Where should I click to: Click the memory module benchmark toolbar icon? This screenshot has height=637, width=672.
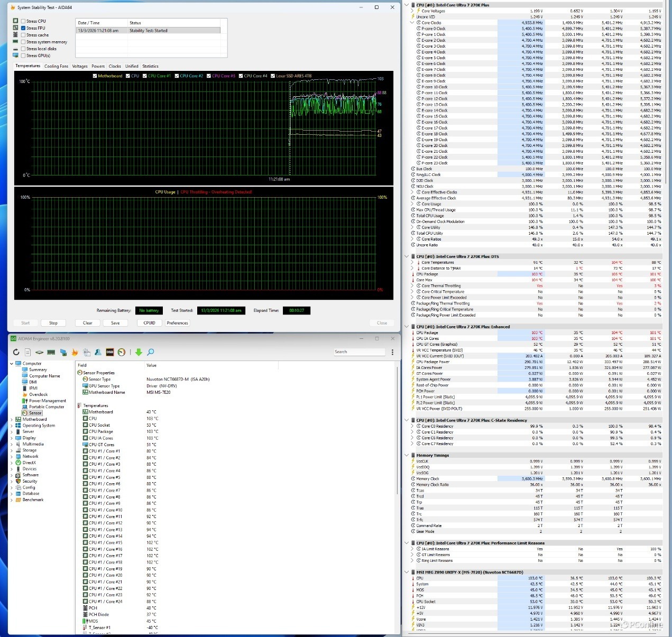pyautogui.click(x=51, y=352)
